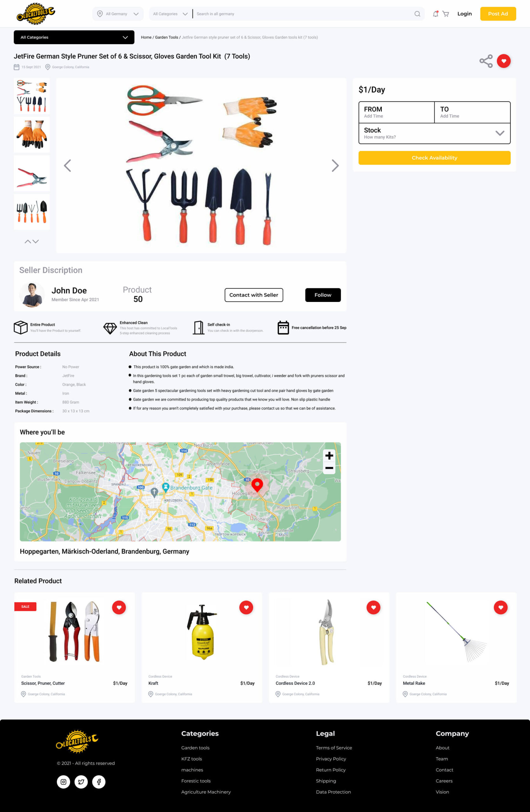Show previous product image arrow

coord(68,166)
